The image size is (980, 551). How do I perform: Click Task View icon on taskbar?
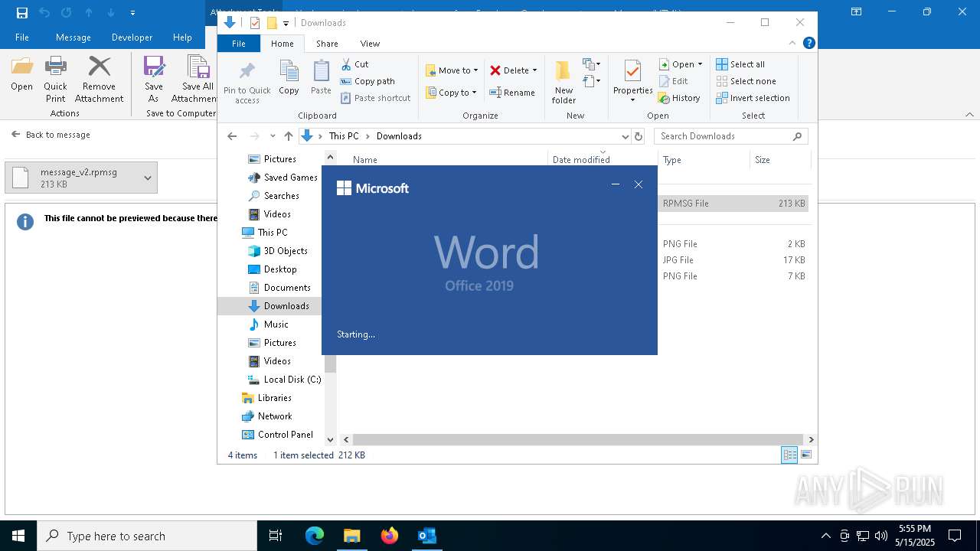(276, 536)
